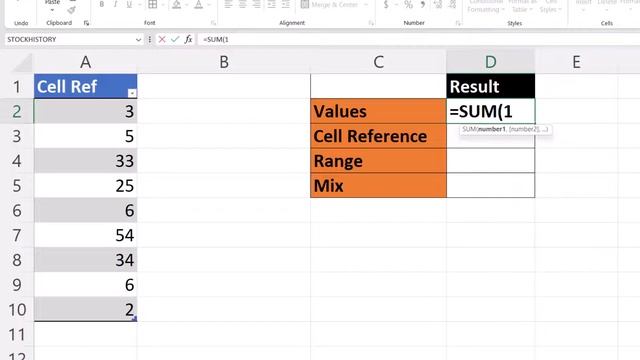Click the cell containing 34

click(86, 260)
